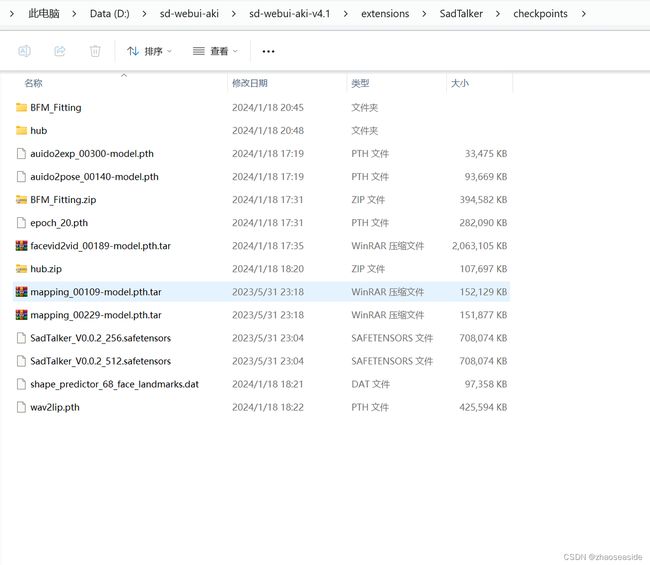Click the 394,582 KB size value
The image size is (650, 565).
[483, 200]
